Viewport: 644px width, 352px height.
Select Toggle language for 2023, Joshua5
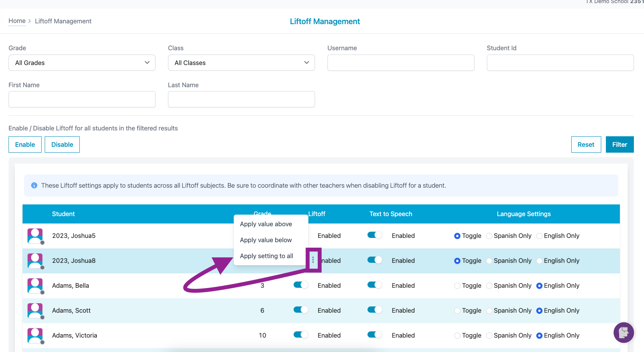click(x=457, y=236)
